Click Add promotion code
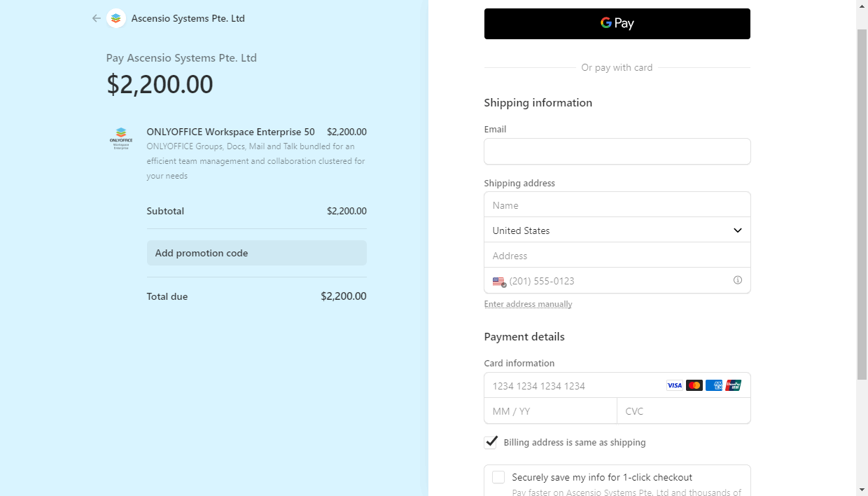Viewport: 868px width, 496px height. tap(201, 253)
